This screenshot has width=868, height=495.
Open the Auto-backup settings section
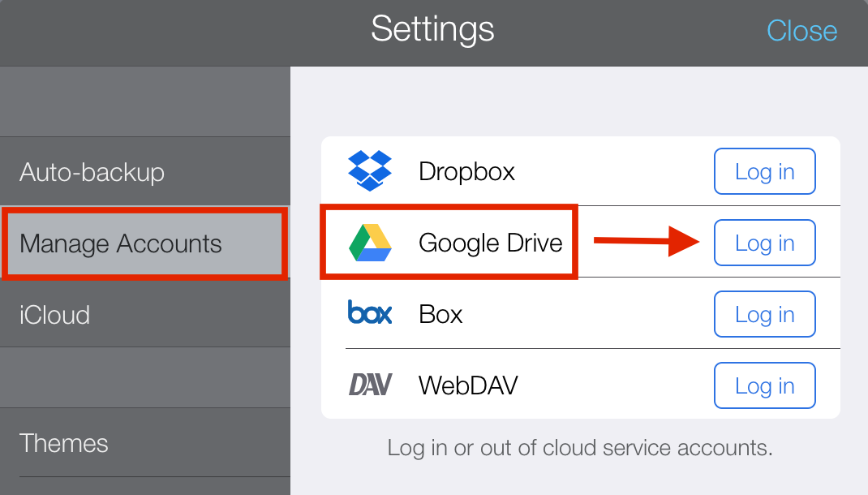point(145,172)
